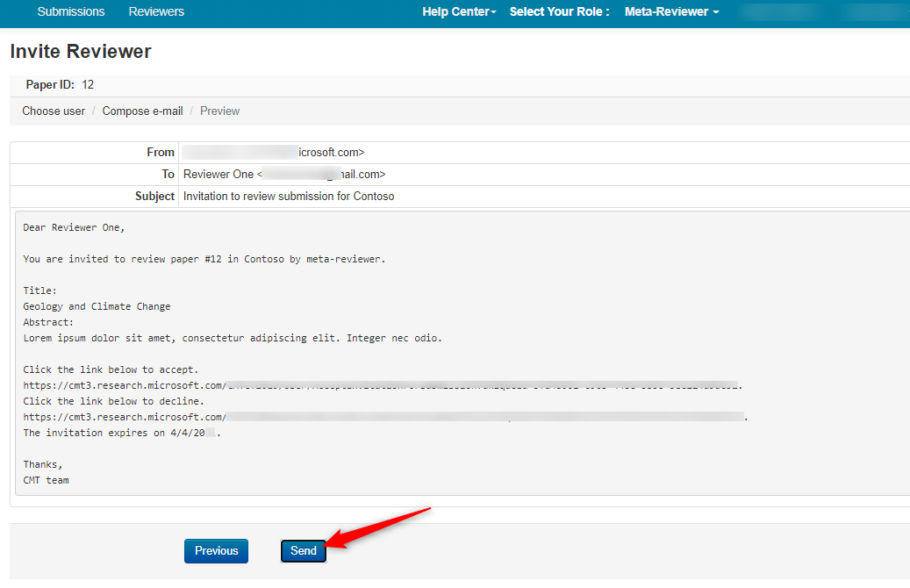910x588 pixels.
Task: Click the 'CMT team' signature line
Action: click(x=46, y=481)
